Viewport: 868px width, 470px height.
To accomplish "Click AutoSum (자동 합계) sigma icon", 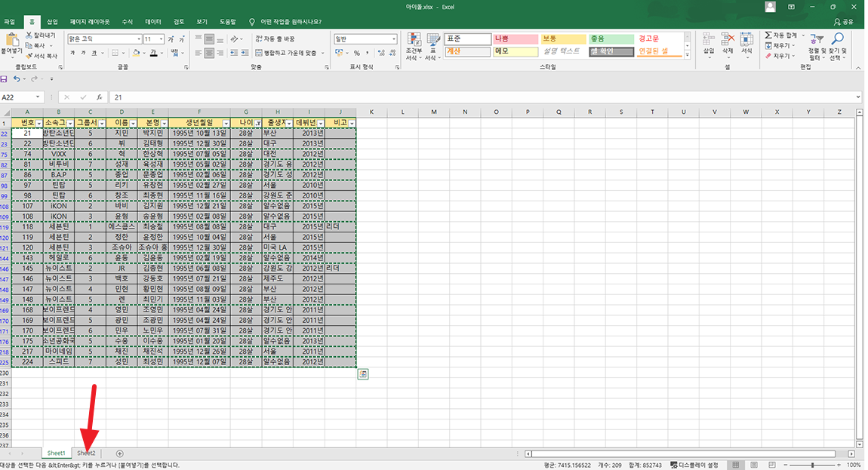I will (768, 35).
